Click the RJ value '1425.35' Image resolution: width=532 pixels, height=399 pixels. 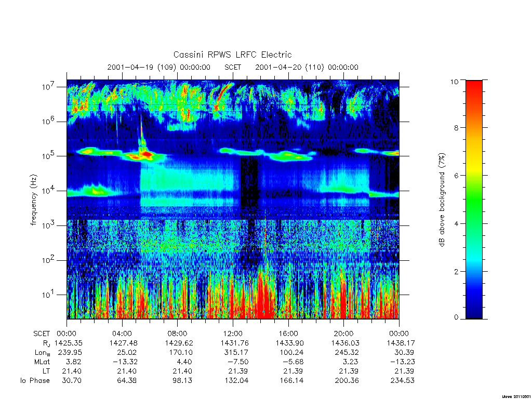pos(69,343)
